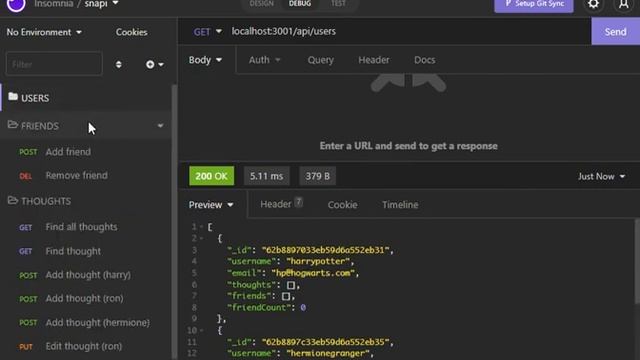Open the No Environment dropdown

coord(44,32)
